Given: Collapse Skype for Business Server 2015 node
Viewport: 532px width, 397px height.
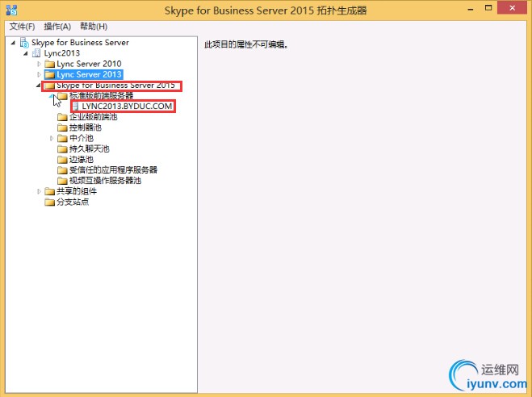Looking at the screenshot, I should [38, 86].
